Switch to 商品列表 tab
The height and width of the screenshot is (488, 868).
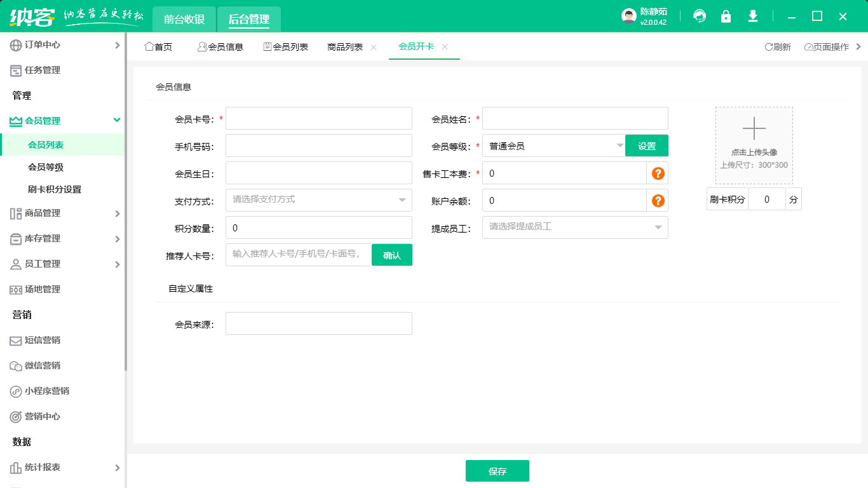(345, 47)
